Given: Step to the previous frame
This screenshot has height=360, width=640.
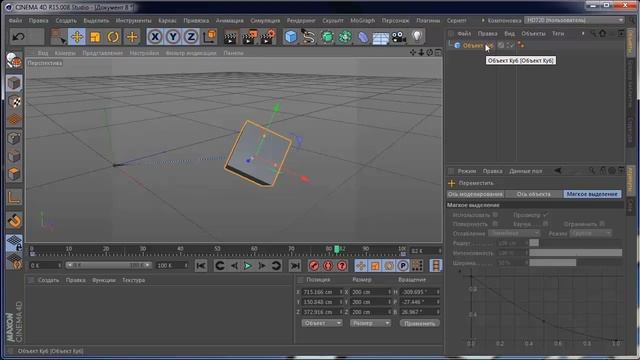Looking at the screenshot, I should 234,266.
